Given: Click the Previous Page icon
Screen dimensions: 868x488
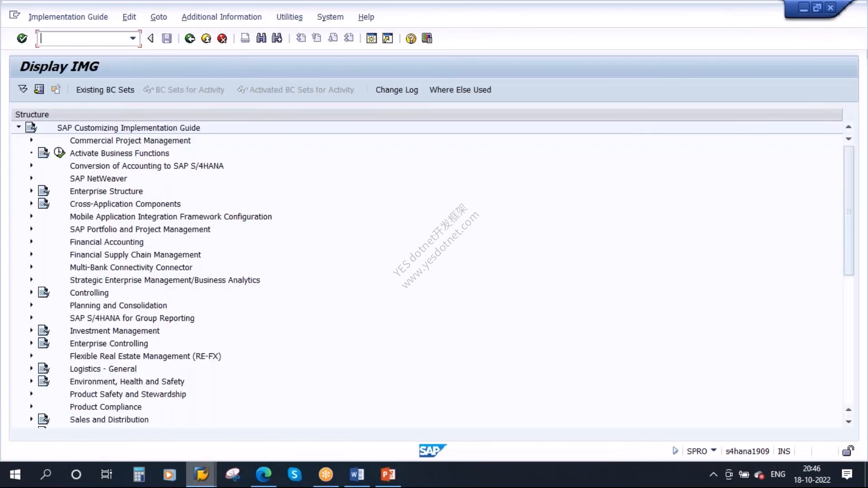Looking at the screenshot, I should point(316,38).
